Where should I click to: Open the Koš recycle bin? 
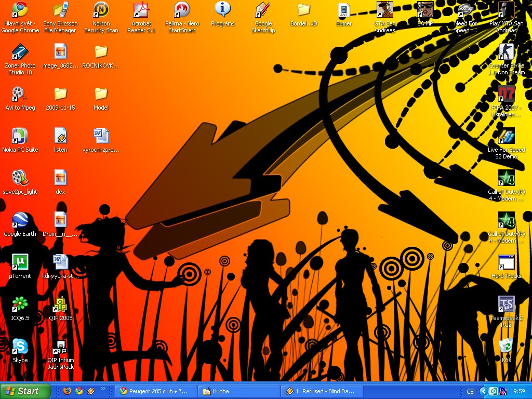click(x=506, y=347)
